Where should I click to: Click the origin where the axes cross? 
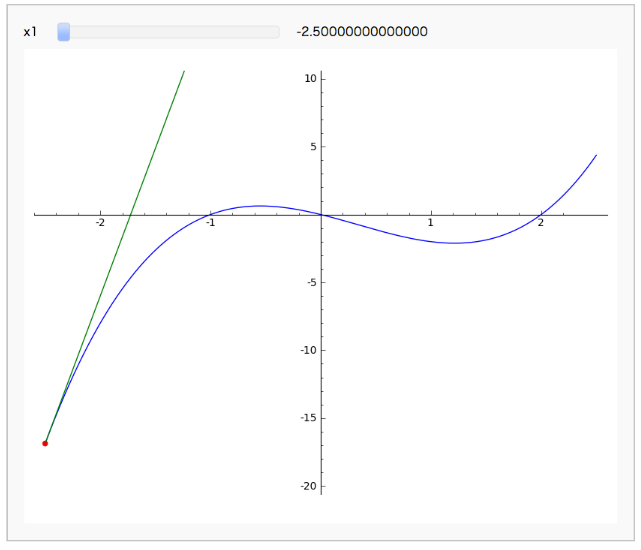(x=321, y=214)
